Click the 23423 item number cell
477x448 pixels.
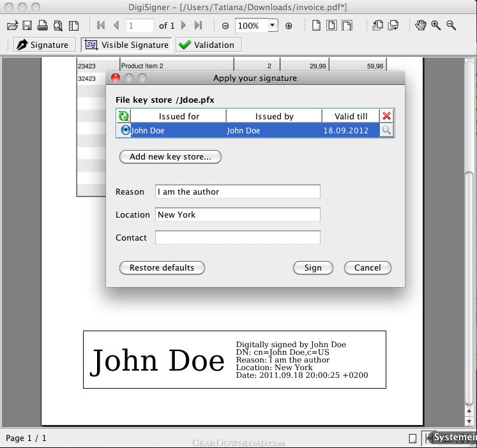(x=98, y=66)
